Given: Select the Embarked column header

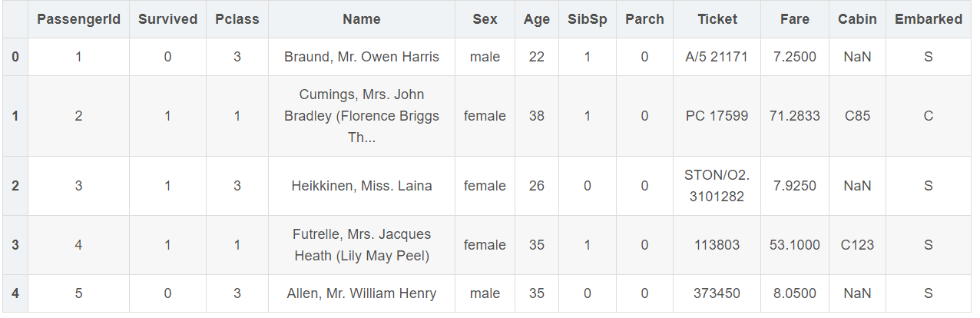Looking at the screenshot, I should tap(928, 20).
